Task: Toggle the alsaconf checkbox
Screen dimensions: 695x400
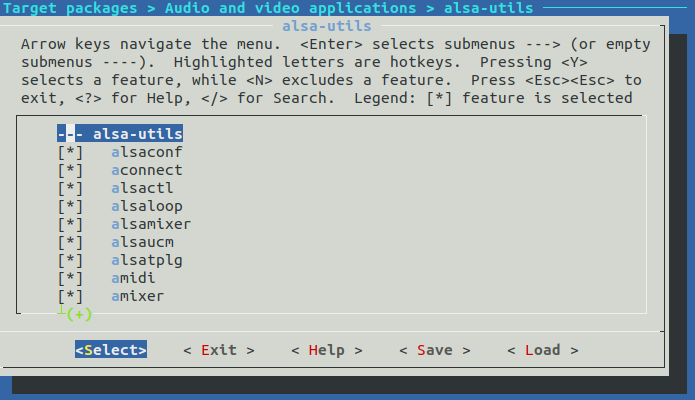Action: pos(70,152)
